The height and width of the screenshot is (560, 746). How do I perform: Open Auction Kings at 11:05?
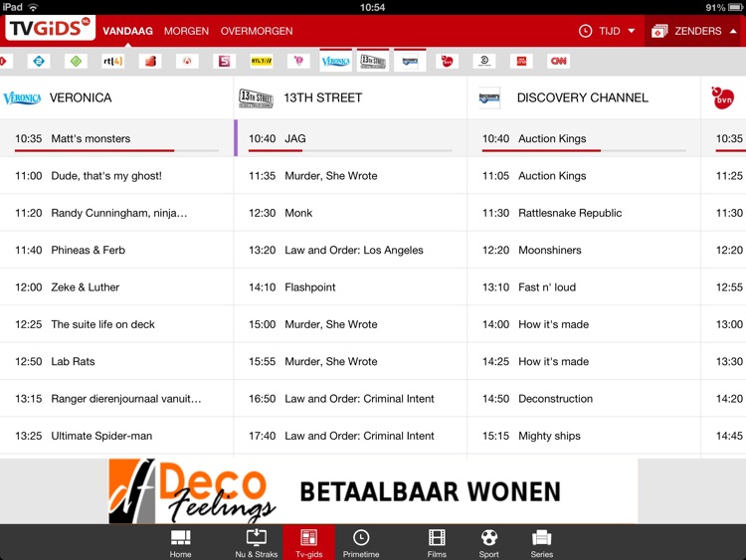[x=584, y=176]
